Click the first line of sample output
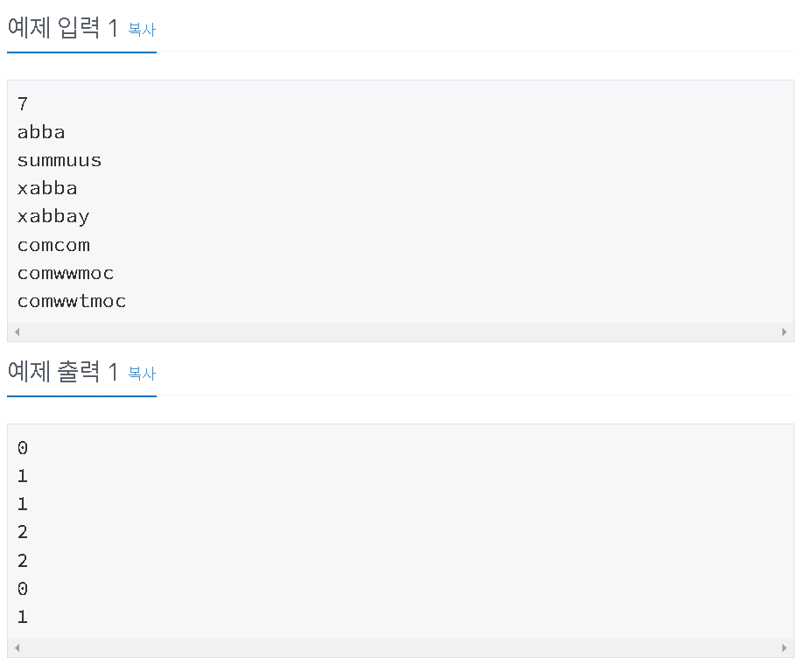Image resolution: width=806 pixels, height=672 pixels. [23, 448]
